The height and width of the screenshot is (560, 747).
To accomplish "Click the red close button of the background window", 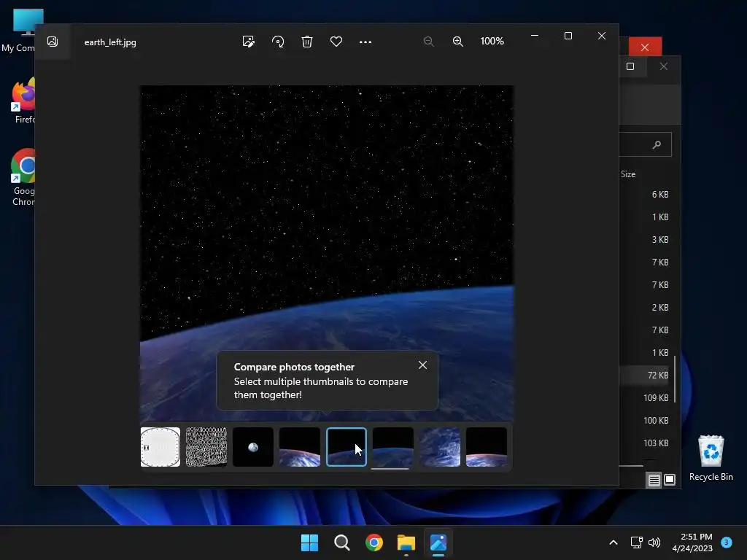I will coord(645,47).
